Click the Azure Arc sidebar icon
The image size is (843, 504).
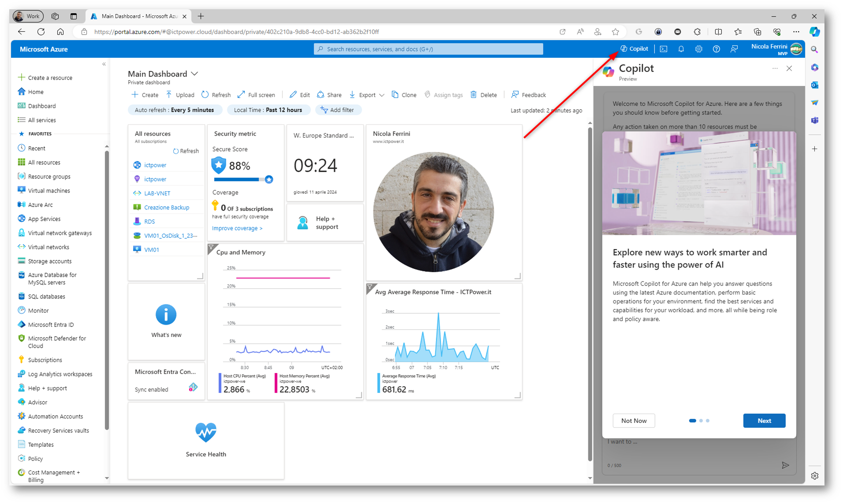21,204
